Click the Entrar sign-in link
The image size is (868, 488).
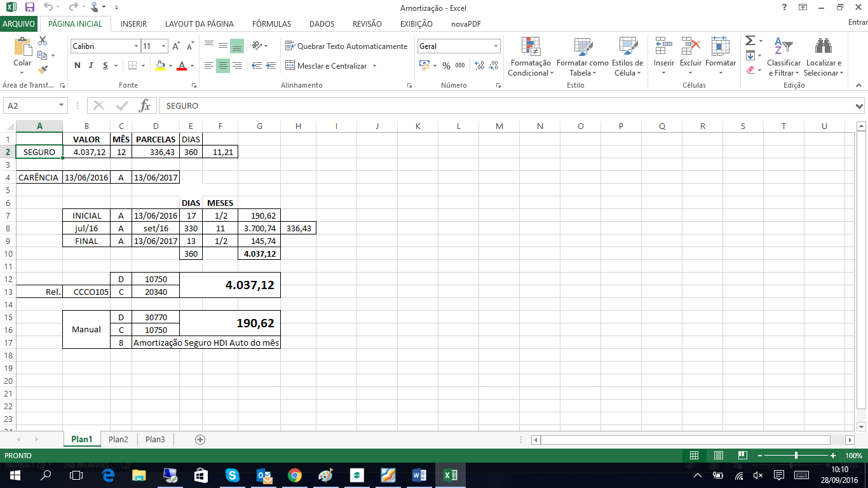pos(857,24)
